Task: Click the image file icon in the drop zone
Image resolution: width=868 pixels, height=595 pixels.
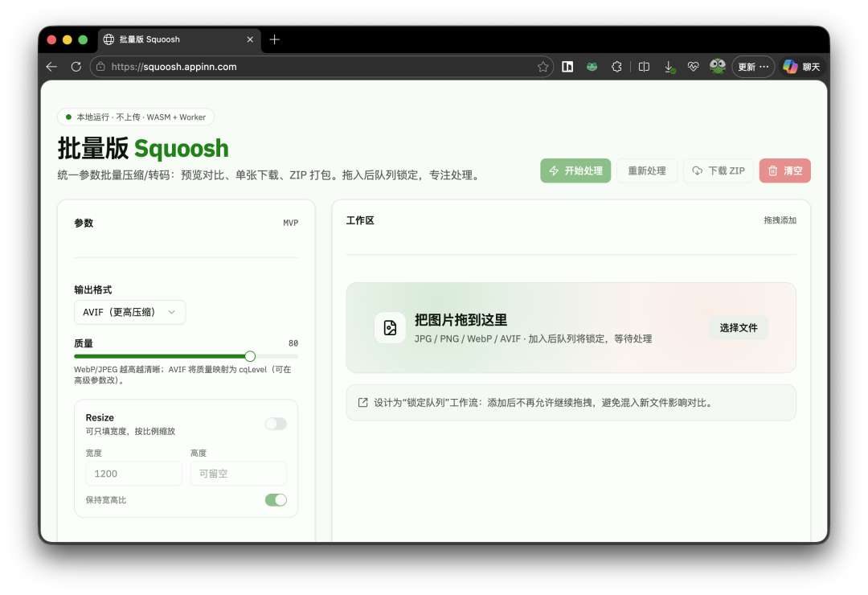Action: (x=391, y=328)
